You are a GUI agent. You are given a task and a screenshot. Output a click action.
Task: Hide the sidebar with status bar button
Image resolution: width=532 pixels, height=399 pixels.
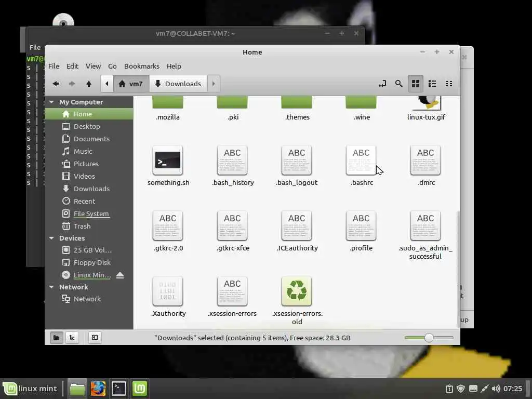pyautogui.click(x=95, y=338)
